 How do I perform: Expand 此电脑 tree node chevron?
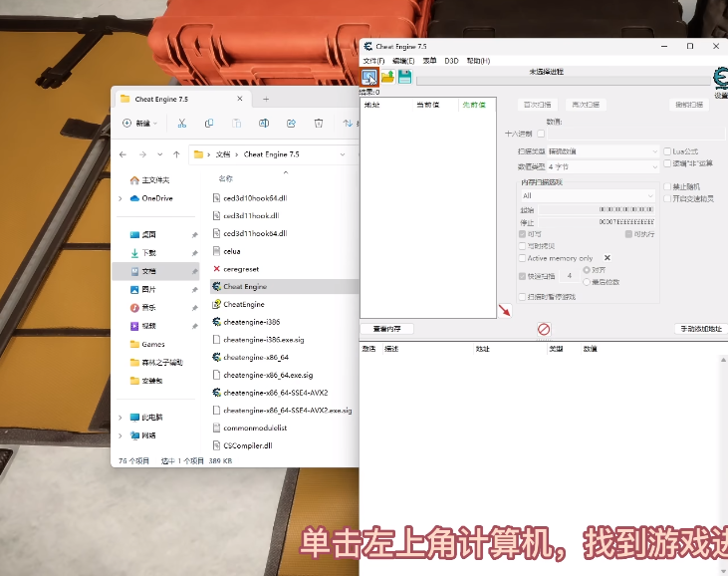[121, 418]
